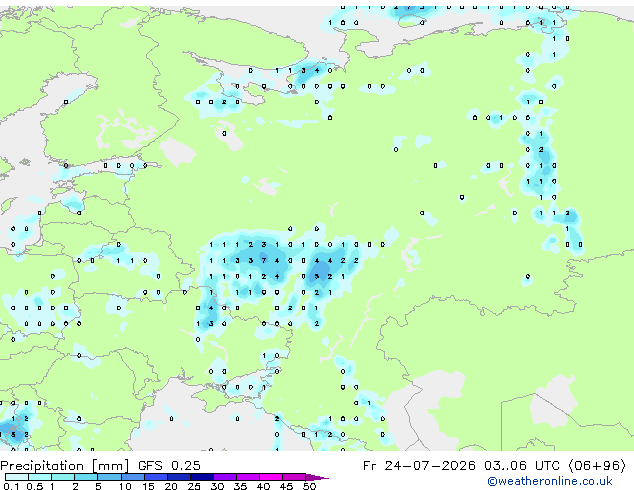Click the purple arrow tip at the legend's end
Viewport: 634px width, 490px height.
(317, 477)
